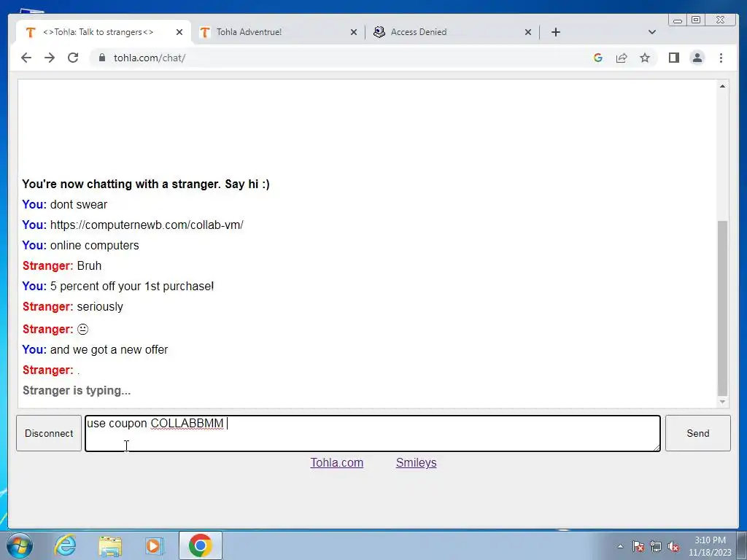Launch Internet Explorer from taskbar
Screen dimensions: 747x560
tap(65, 545)
